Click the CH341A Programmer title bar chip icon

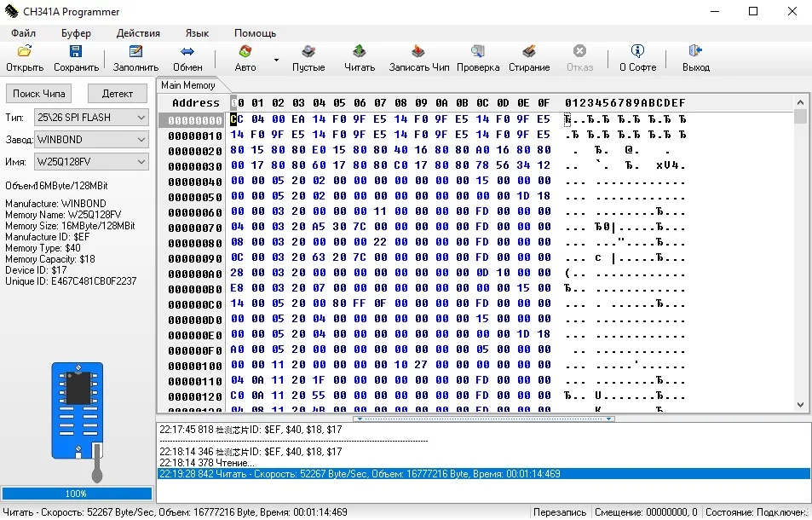pyautogui.click(x=11, y=11)
